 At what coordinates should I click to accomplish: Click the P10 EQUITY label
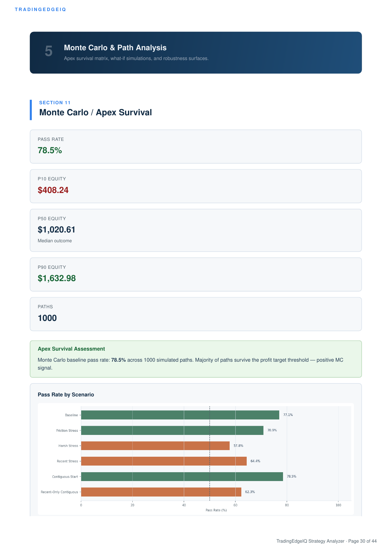52,179
